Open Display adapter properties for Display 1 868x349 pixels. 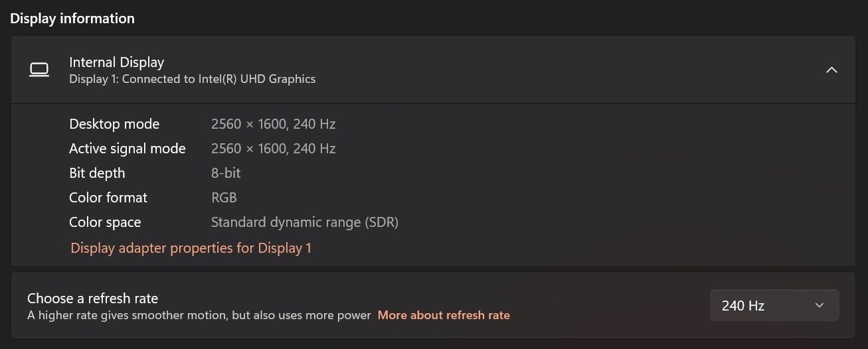pos(191,248)
